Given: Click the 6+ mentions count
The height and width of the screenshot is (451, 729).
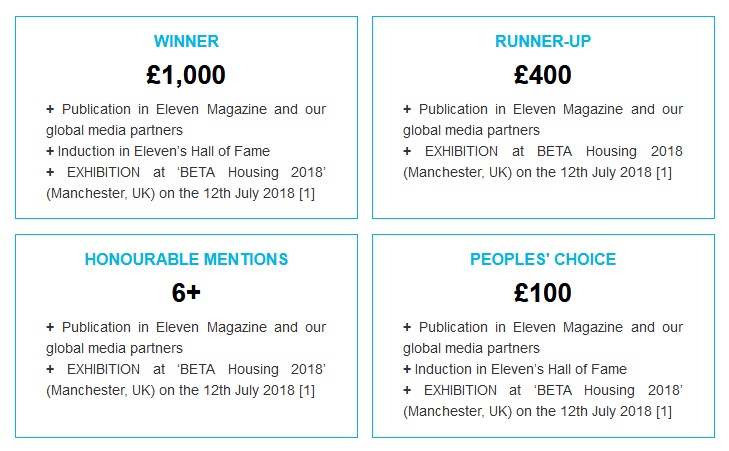Looking at the screenshot, I should pyautogui.click(x=186, y=293).
